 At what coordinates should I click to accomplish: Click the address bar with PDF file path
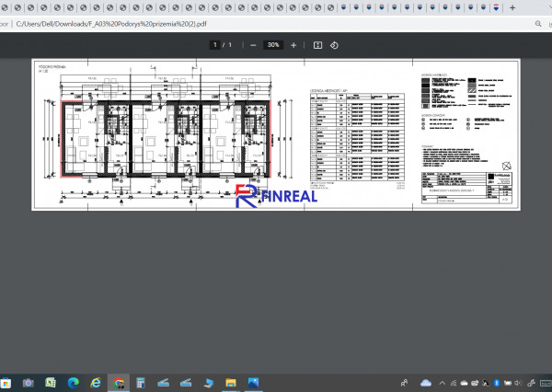(x=138, y=26)
